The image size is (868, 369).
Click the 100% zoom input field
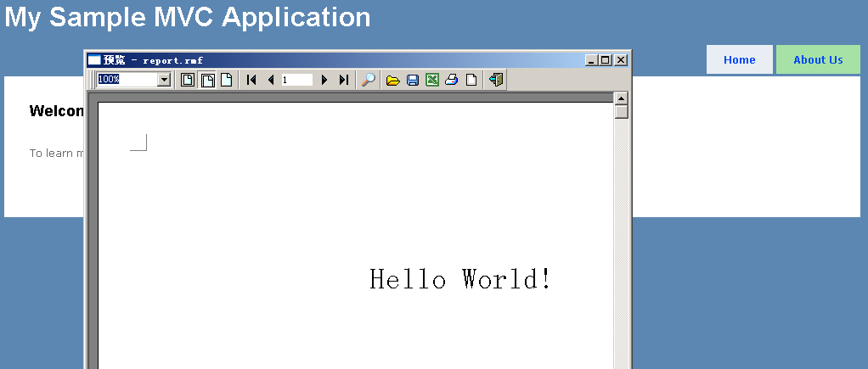point(127,80)
